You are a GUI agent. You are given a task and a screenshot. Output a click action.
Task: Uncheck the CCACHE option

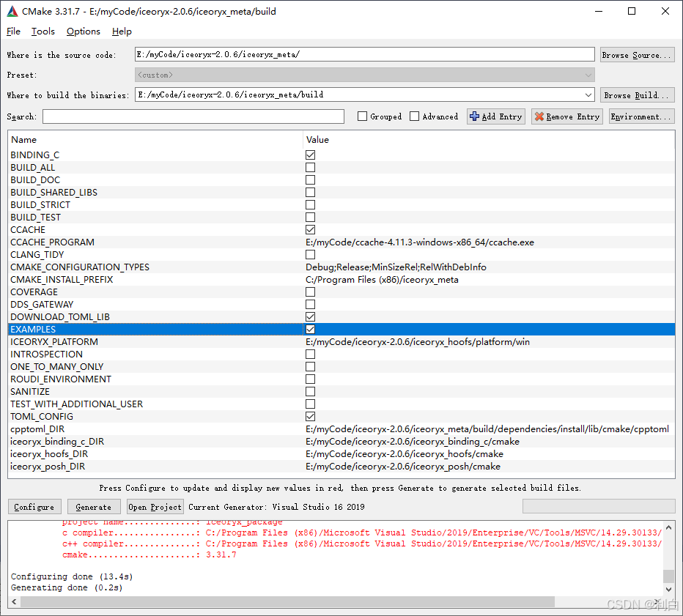point(310,230)
